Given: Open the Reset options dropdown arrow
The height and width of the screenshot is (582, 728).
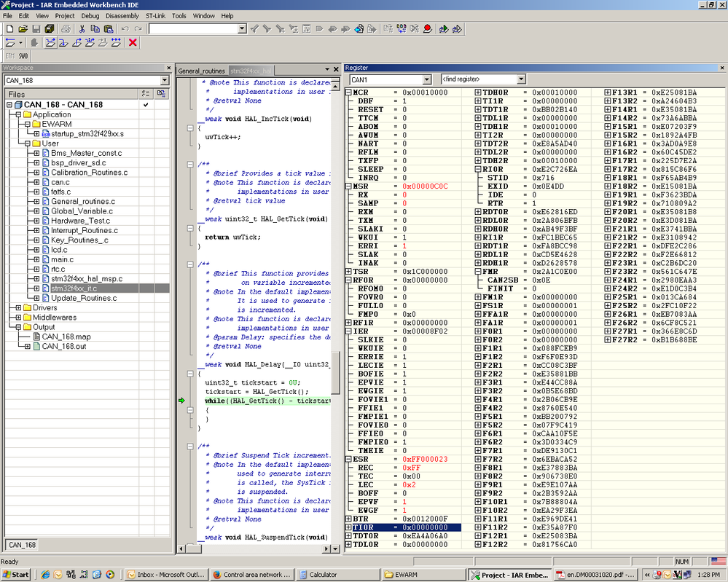Looking at the screenshot, I should tap(20, 43).
